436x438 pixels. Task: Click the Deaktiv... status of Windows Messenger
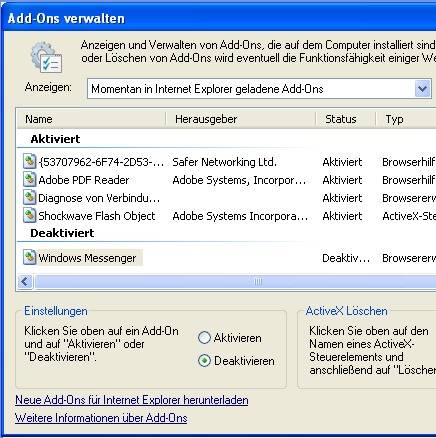(346, 258)
